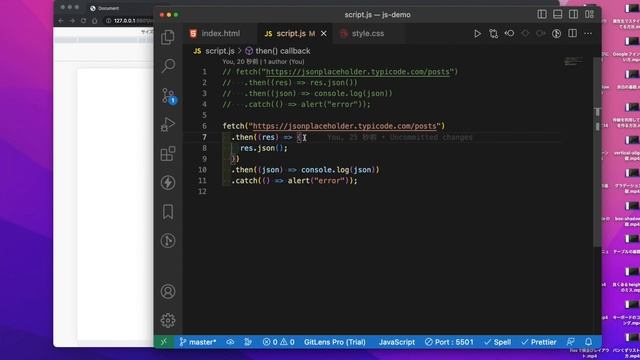Viewport: 640px width, 360px height.
Task: Click the minimap code preview
Action: click(573, 62)
